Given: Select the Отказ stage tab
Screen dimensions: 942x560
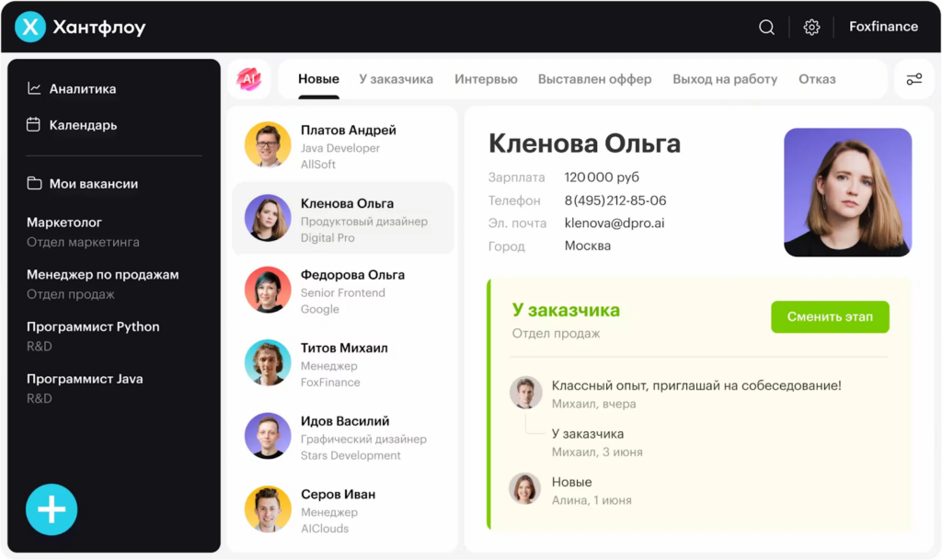Looking at the screenshot, I should point(817,79).
